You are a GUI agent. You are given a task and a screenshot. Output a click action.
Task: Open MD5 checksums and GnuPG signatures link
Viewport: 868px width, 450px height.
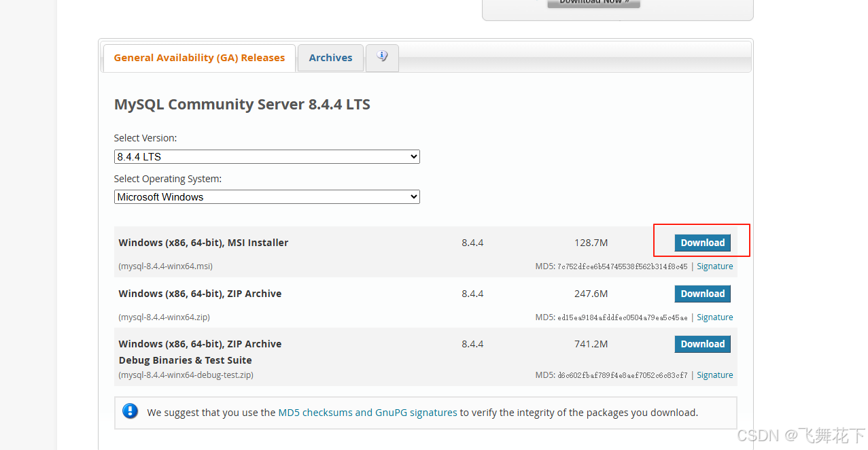(368, 413)
